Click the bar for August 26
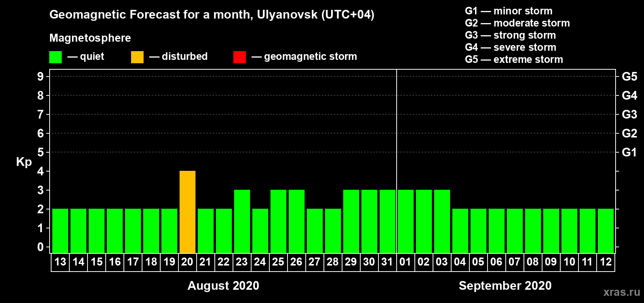 point(297,221)
